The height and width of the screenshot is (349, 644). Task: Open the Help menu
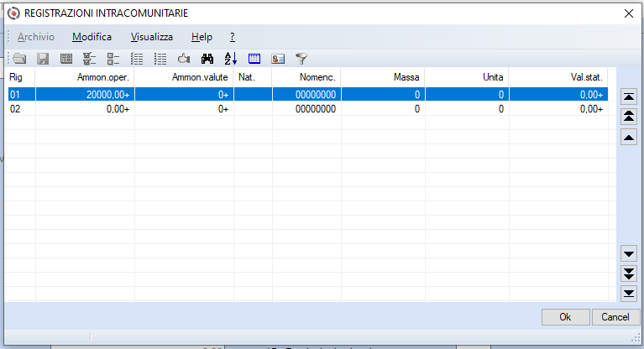(202, 37)
